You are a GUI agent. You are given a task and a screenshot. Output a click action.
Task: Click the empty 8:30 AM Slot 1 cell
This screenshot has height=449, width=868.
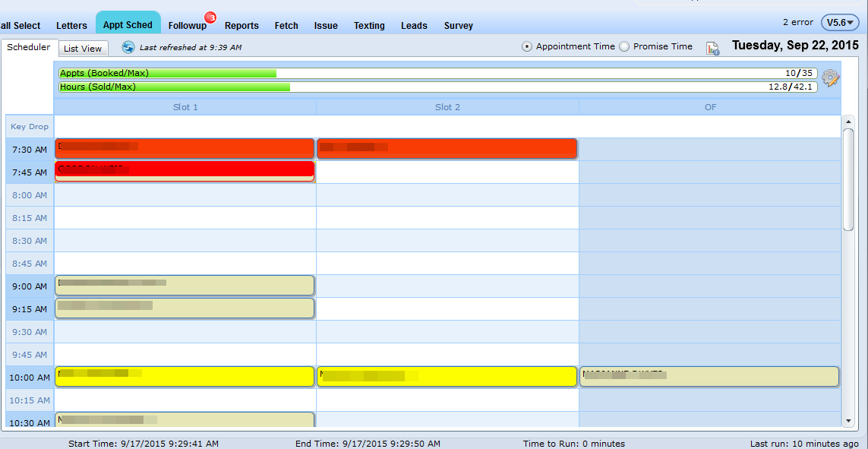(x=185, y=241)
